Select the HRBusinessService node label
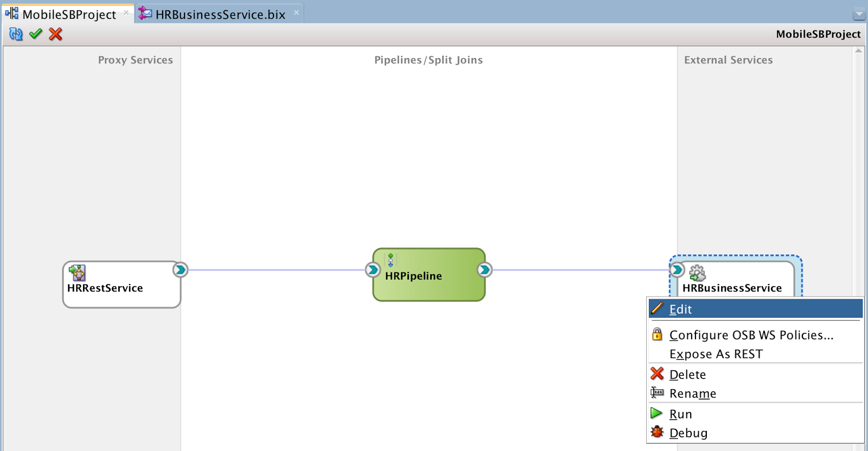 (732, 288)
